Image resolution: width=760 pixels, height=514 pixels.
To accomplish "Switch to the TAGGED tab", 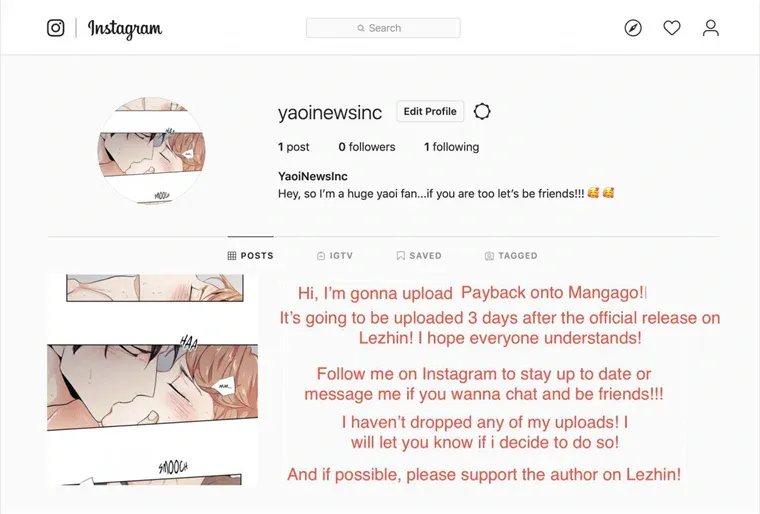I will pyautogui.click(x=511, y=256).
